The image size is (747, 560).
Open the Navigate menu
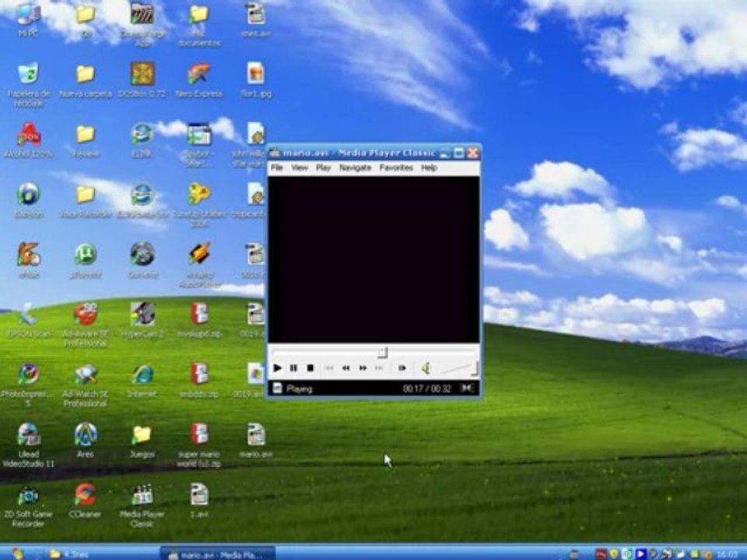pyautogui.click(x=355, y=168)
